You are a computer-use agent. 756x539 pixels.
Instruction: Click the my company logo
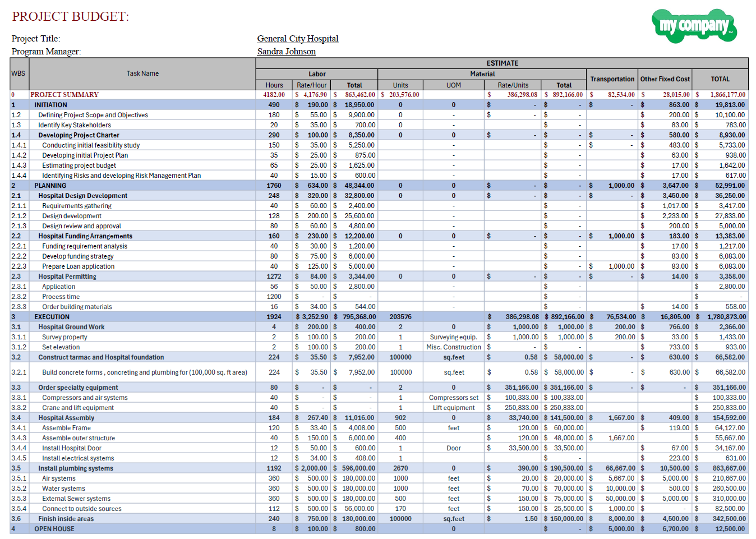pyautogui.click(x=694, y=25)
